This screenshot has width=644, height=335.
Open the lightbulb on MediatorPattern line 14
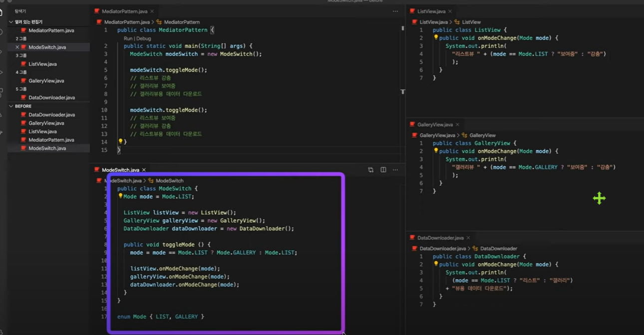coord(120,142)
